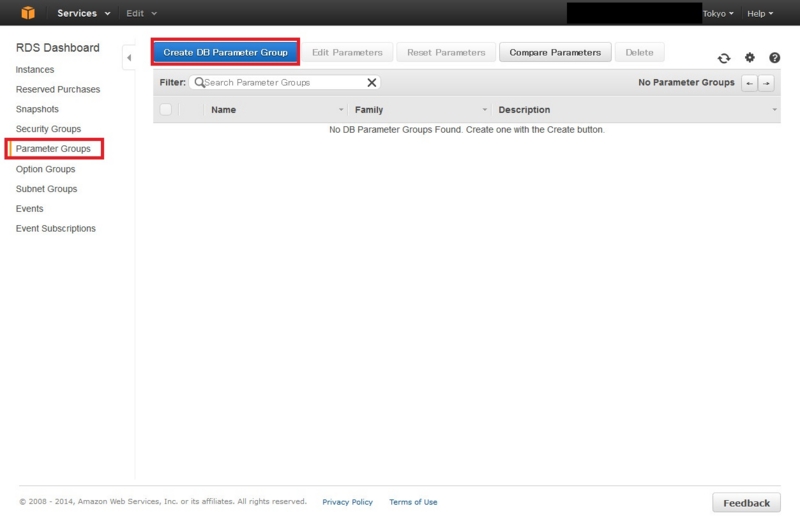Go to next page with right arrow
This screenshot has height=518, width=800.
[766, 83]
